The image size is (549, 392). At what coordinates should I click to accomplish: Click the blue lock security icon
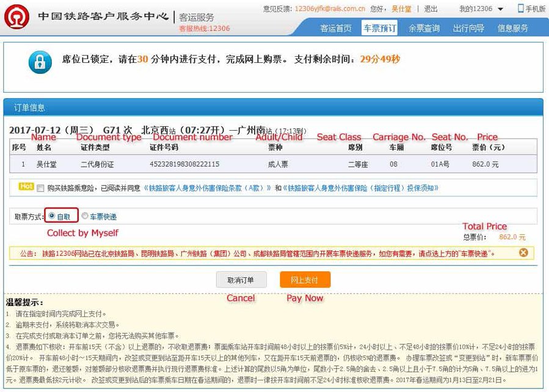tap(40, 62)
